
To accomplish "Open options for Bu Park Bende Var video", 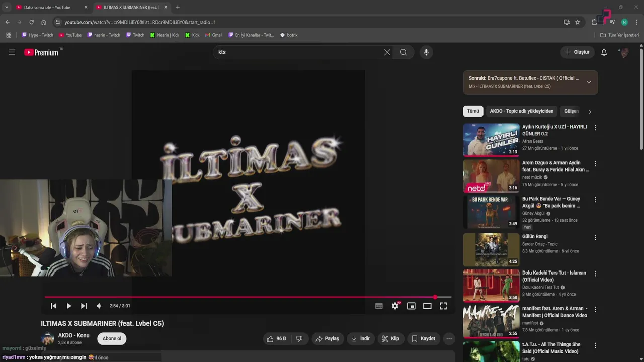I will 595,200.
